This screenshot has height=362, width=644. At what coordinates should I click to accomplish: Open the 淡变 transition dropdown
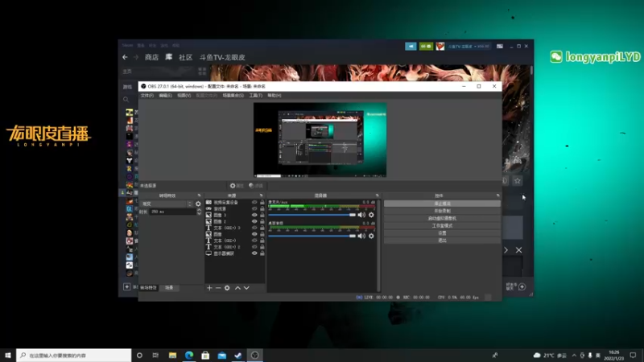point(167,204)
